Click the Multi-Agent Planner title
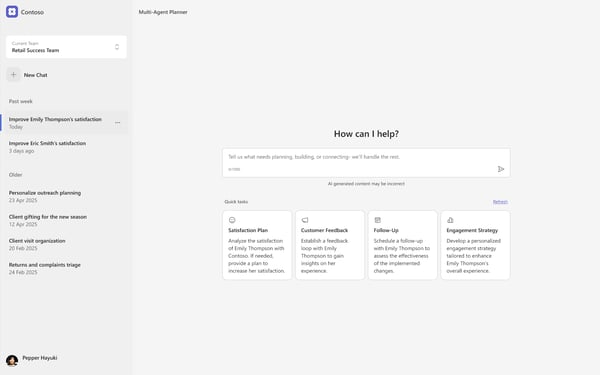This screenshot has height=375, width=600. click(x=163, y=12)
